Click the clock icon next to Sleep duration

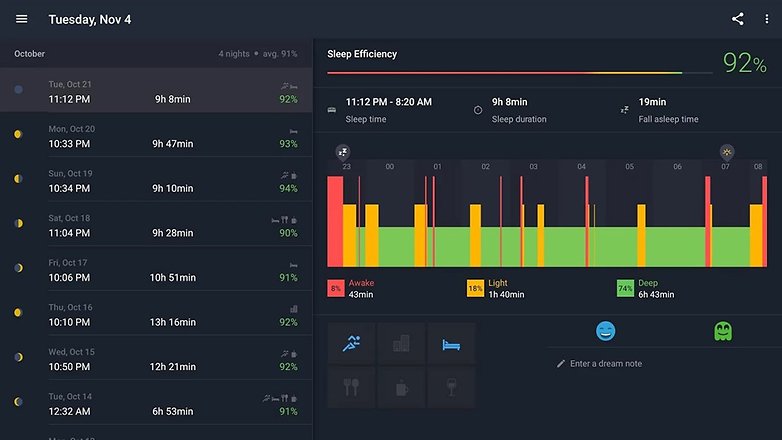pyautogui.click(x=478, y=110)
